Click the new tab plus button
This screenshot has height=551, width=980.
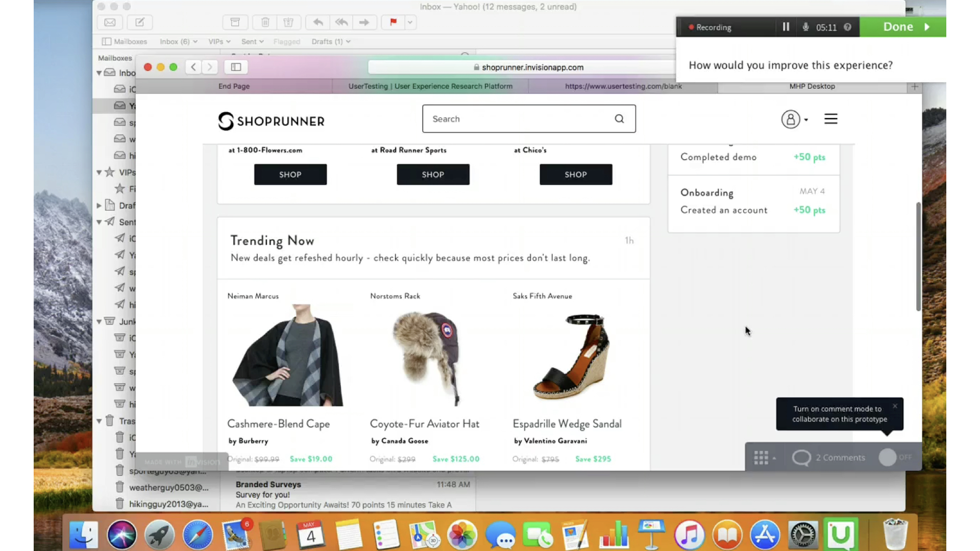point(915,87)
